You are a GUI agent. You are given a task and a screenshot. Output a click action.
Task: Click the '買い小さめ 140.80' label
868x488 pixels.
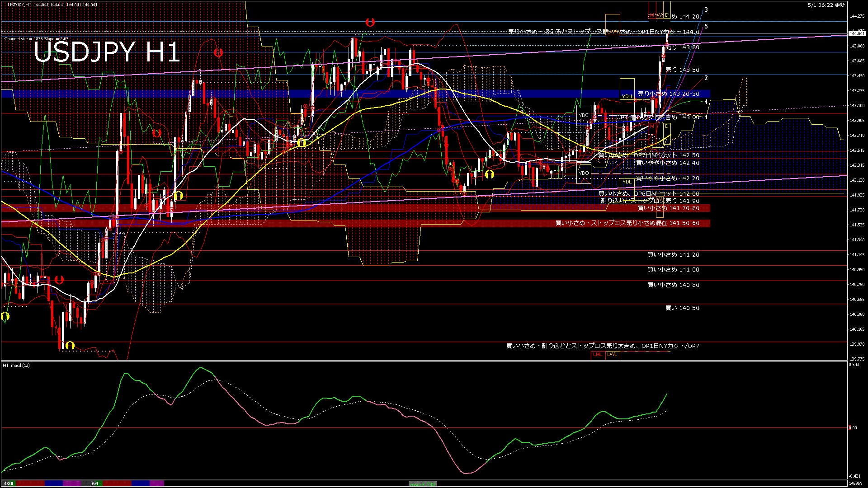point(673,285)
